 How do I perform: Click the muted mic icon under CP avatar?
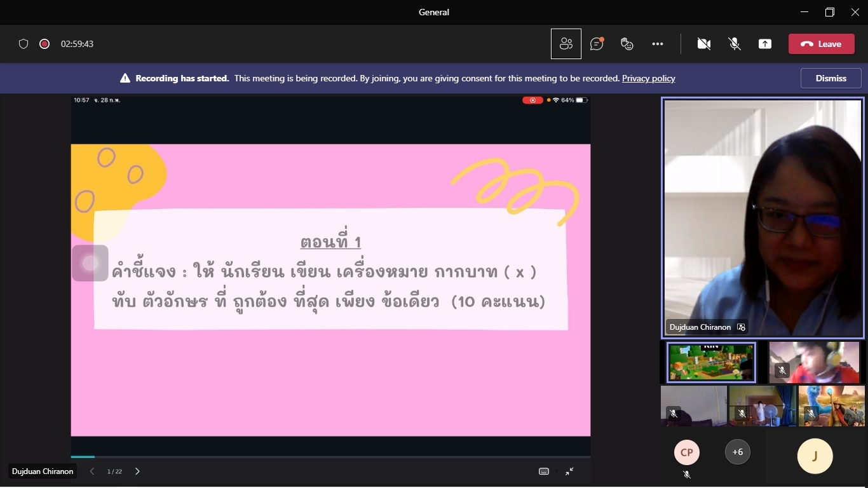686,475
